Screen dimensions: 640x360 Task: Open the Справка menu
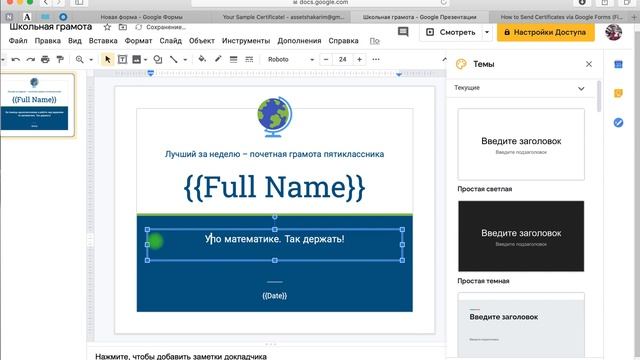coord(343,41)
